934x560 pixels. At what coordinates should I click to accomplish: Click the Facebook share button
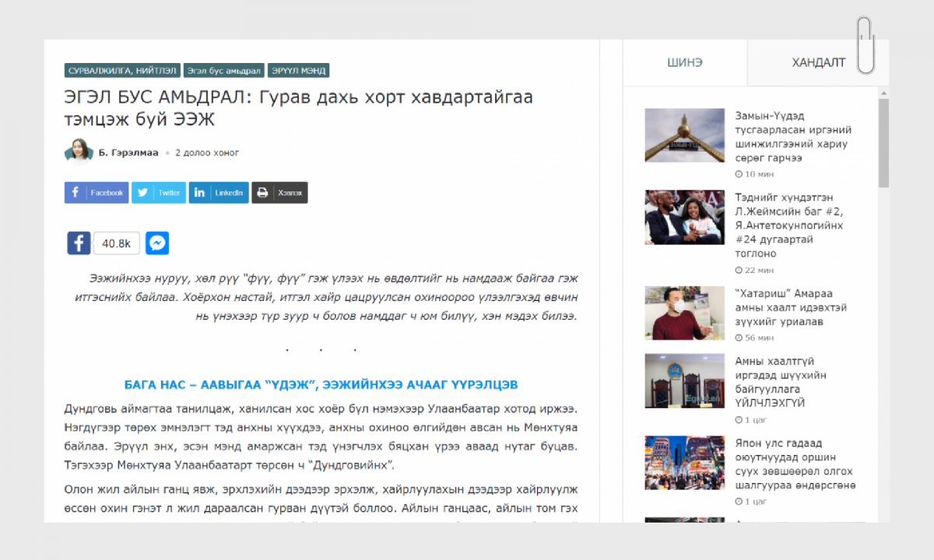97,193
